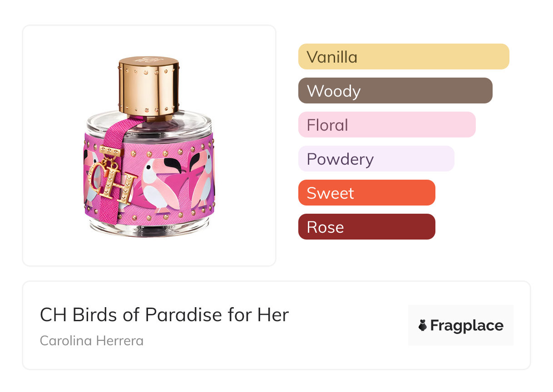Screen dimensions: 553x392
Task: Select the dark red Rose accord bar
Action: coord(366,227)
